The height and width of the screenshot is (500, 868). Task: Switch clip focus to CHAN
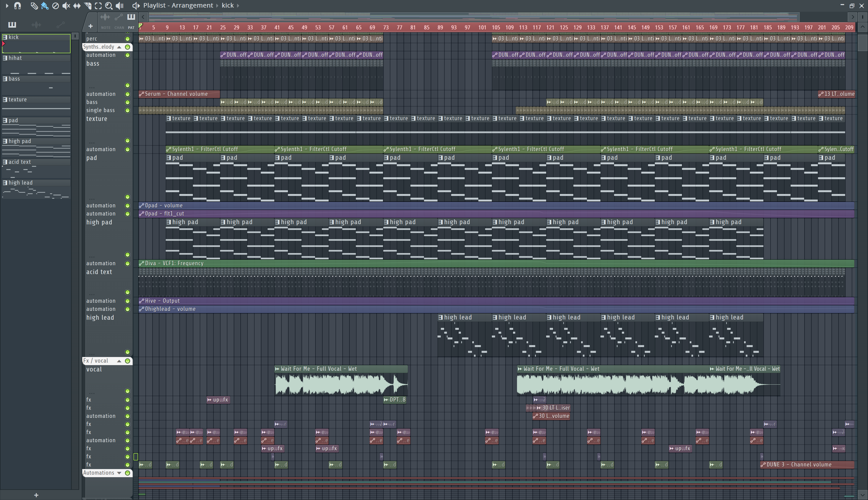(x=119, y=21)
